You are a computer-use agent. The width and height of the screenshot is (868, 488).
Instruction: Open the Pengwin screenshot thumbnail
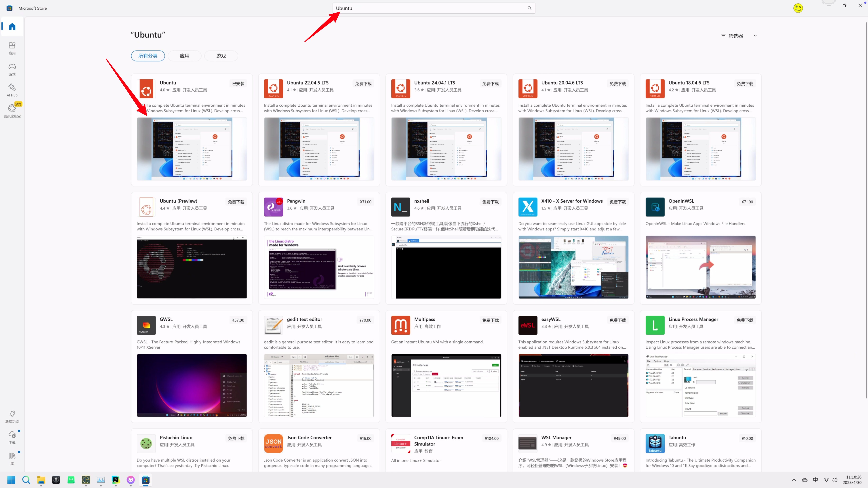click(319, 267)
